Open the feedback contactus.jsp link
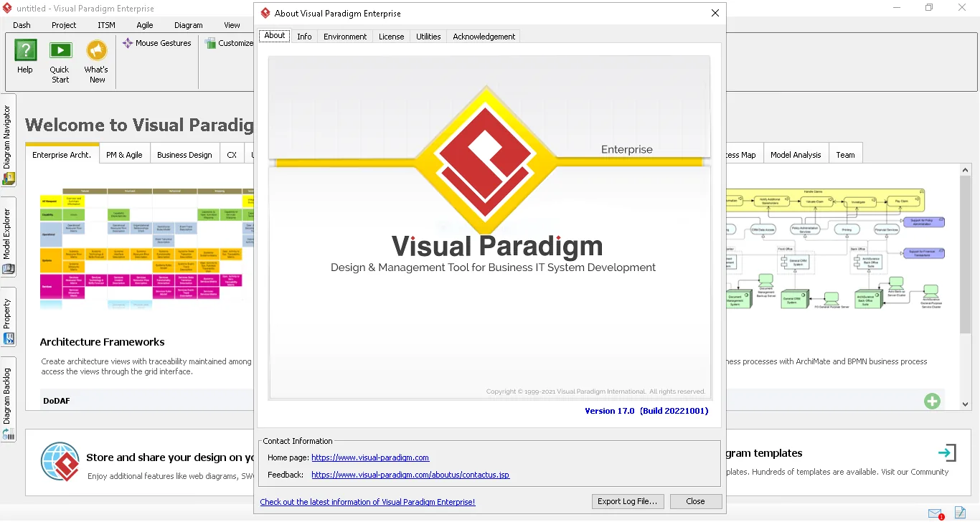The height and width of the screenshot is (522, 980). tap(410, 475)
